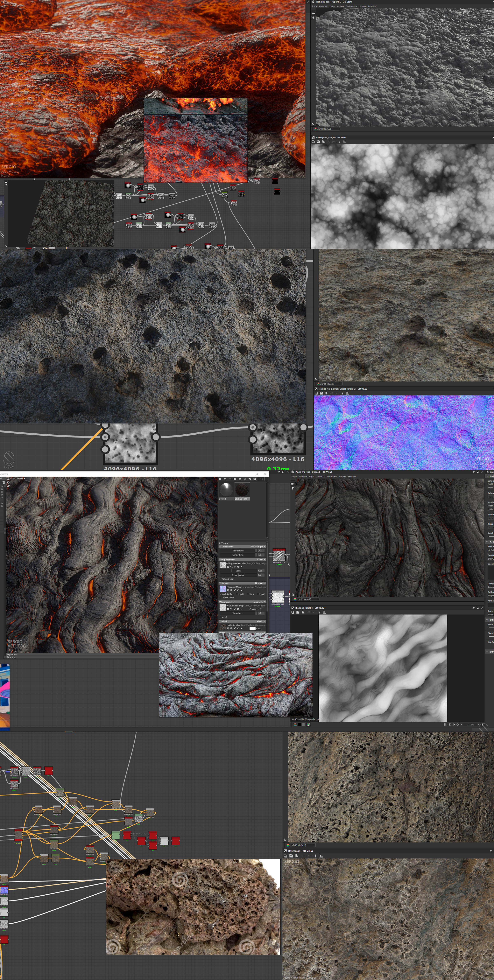Open histogram in Basecolor 2D view
The height and width of the screenshot is (980, 494).
tap(321, 856)
